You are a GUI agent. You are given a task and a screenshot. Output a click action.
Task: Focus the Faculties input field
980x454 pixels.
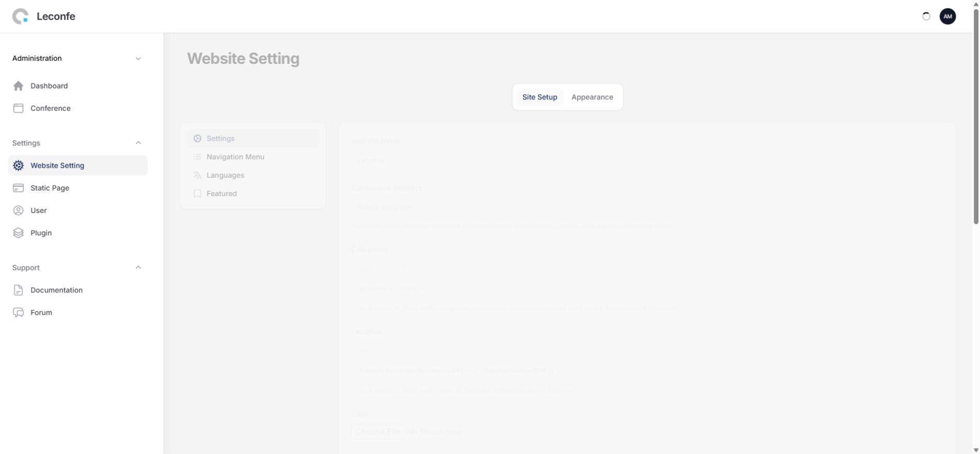647,351
